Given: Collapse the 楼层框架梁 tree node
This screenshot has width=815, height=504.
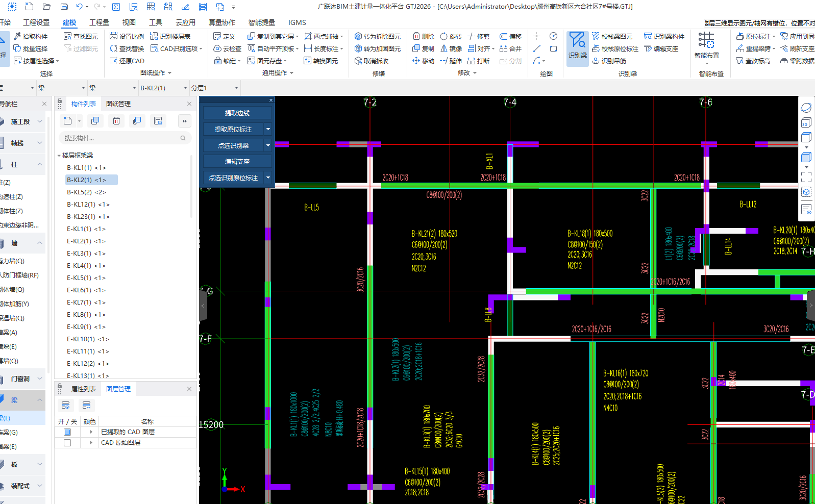Looking at the screenshot, I should [59, 156].
